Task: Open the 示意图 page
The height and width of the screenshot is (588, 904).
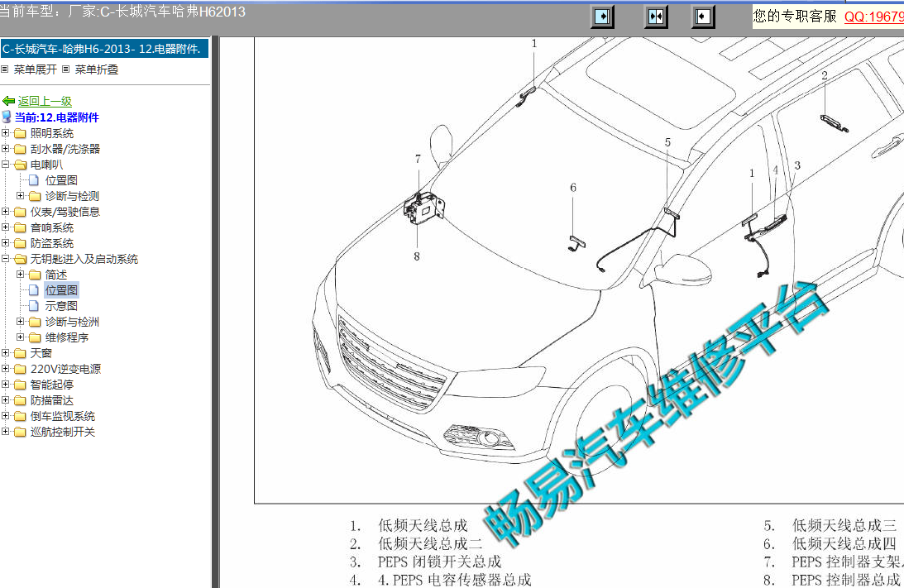Action: click(61, 306)
